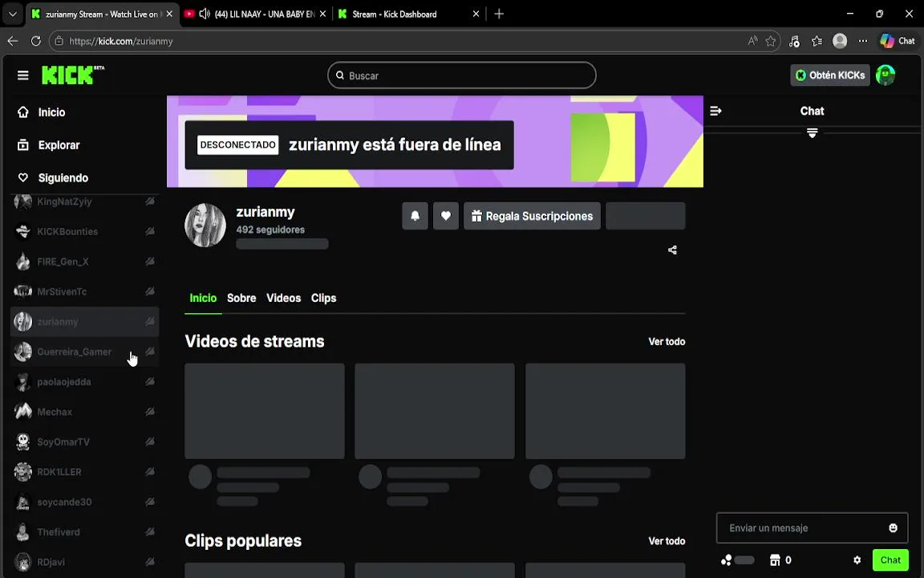This screenshot has width=924, height=578.
Task: Open a new browser tab
Action: coord(499,14)
